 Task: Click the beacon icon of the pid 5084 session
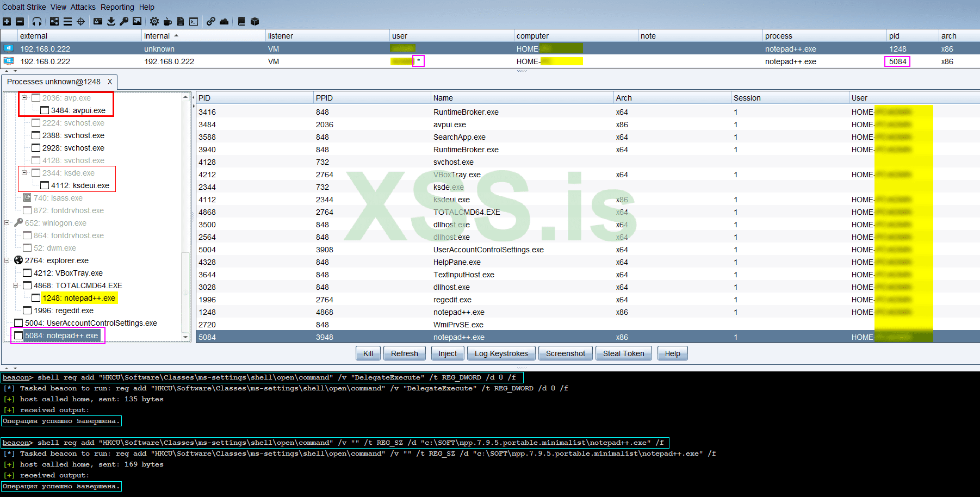(x=9, y=61)
